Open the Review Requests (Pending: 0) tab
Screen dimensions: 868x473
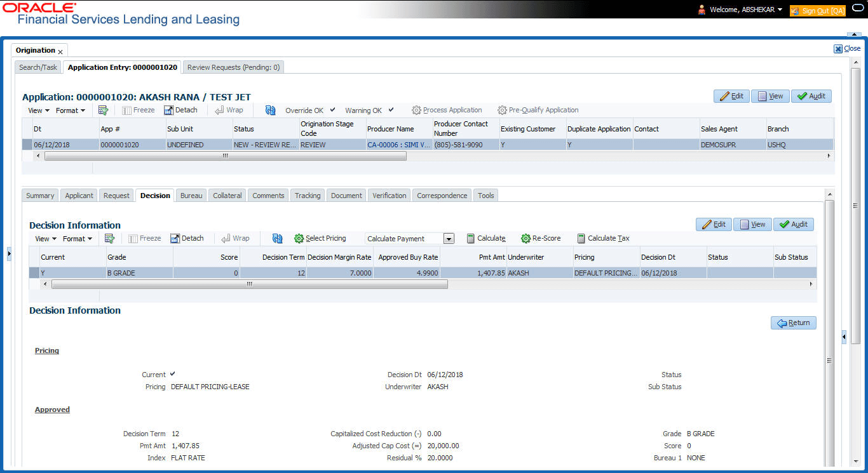pos(234,67)
